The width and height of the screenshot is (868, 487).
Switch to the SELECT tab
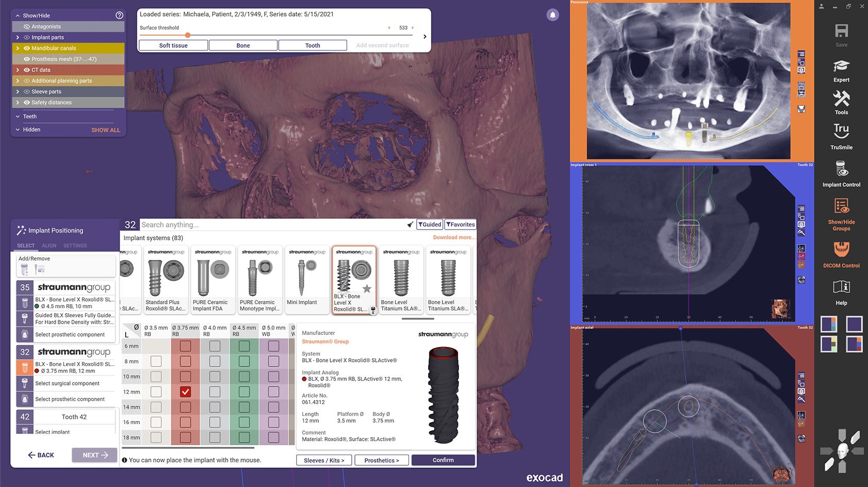pos(26,246)
